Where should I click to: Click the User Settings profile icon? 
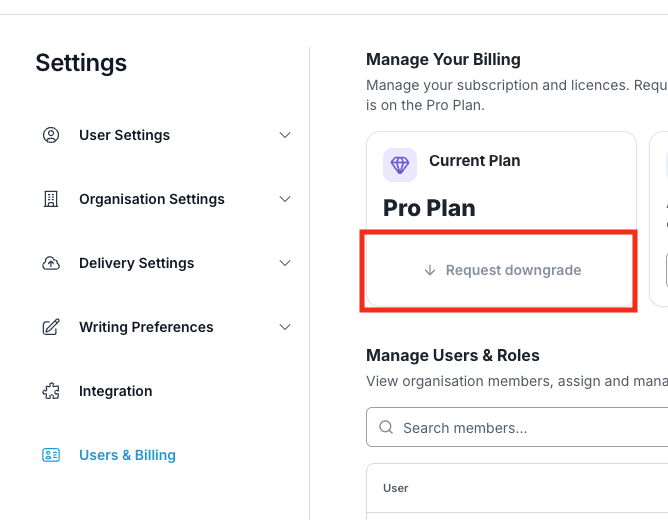click(51, 135)
